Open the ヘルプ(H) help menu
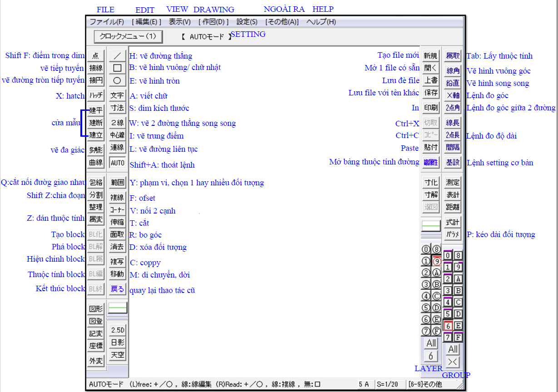558x392 pixels. (x=321, y=22)
